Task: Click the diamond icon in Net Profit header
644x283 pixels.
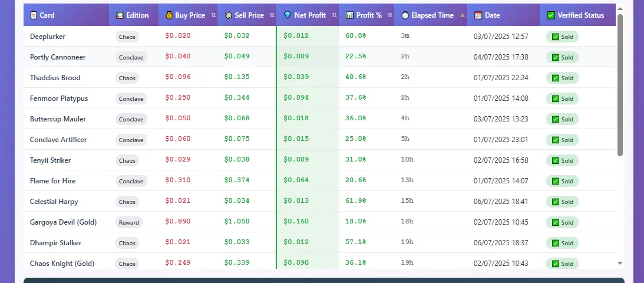Action: coord(288,15)
